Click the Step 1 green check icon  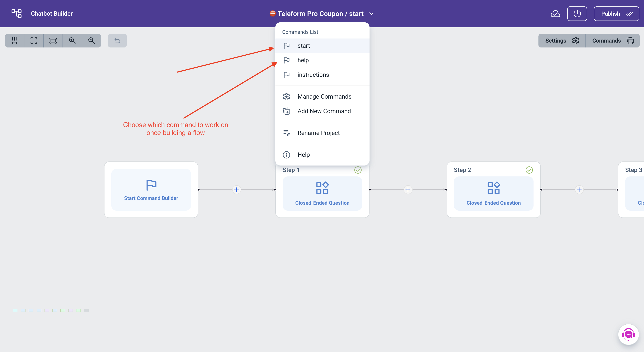[x=358, y=170]
